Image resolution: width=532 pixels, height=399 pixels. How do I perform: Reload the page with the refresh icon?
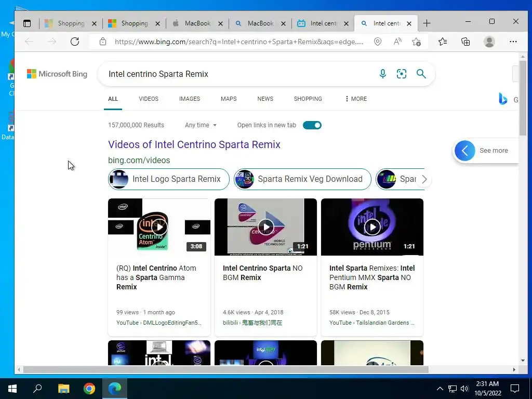tap(75, 42)
